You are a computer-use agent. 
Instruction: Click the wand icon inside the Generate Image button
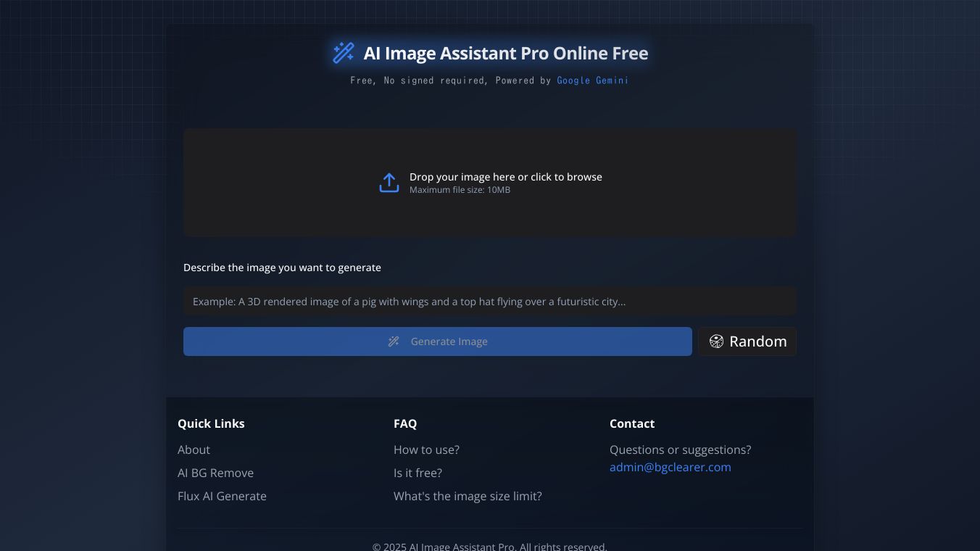394,341
